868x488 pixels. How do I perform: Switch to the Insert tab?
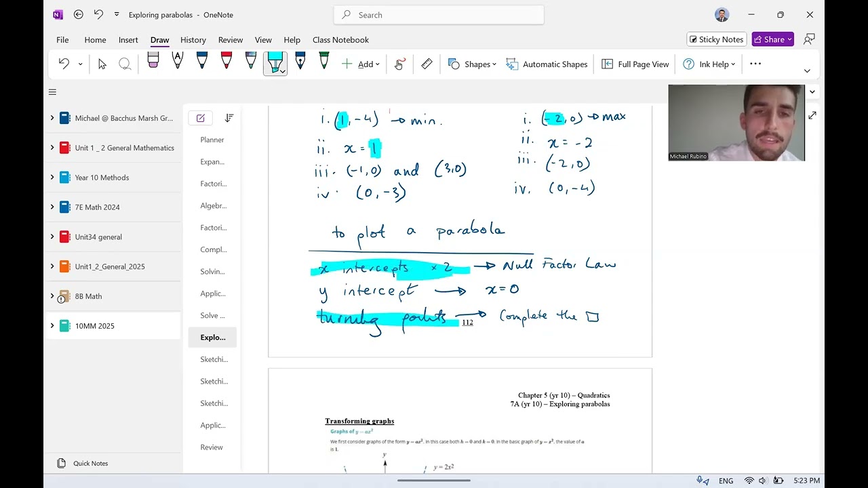tap(128, 40)
